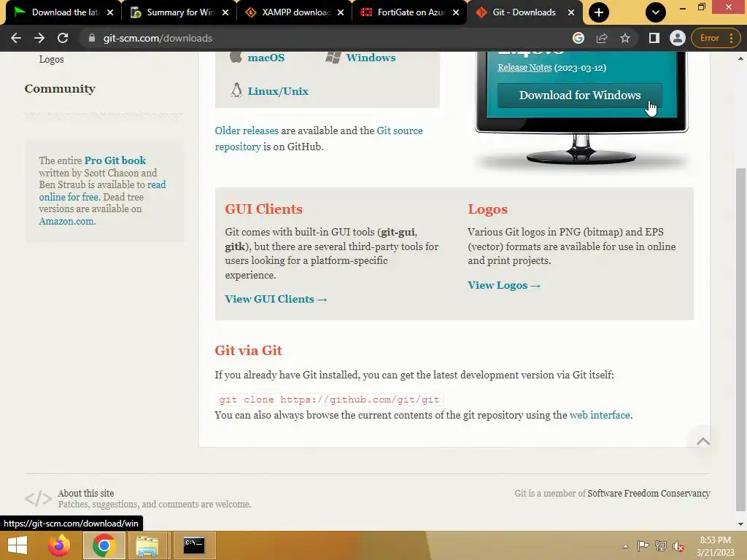Show hidden system tray icons
Image resolution: width=747 pixels, height=560 pixels.
625,546
